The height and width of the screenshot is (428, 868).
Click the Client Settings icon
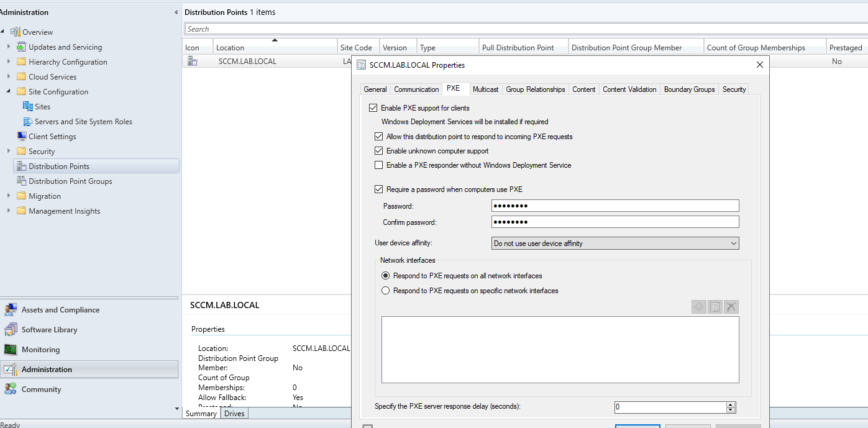click(x=22, y=137)
